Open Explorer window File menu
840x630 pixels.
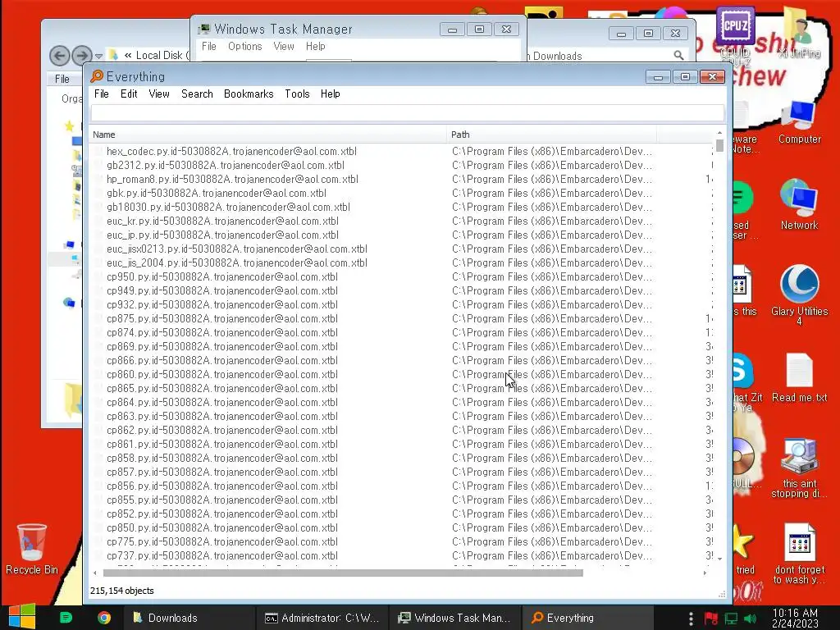coord(62,79)
